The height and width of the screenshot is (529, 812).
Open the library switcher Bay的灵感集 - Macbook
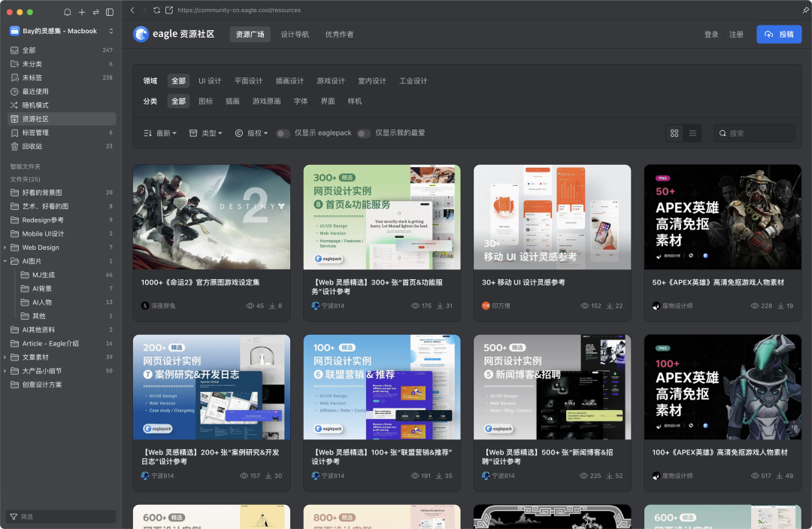point(62,31)
